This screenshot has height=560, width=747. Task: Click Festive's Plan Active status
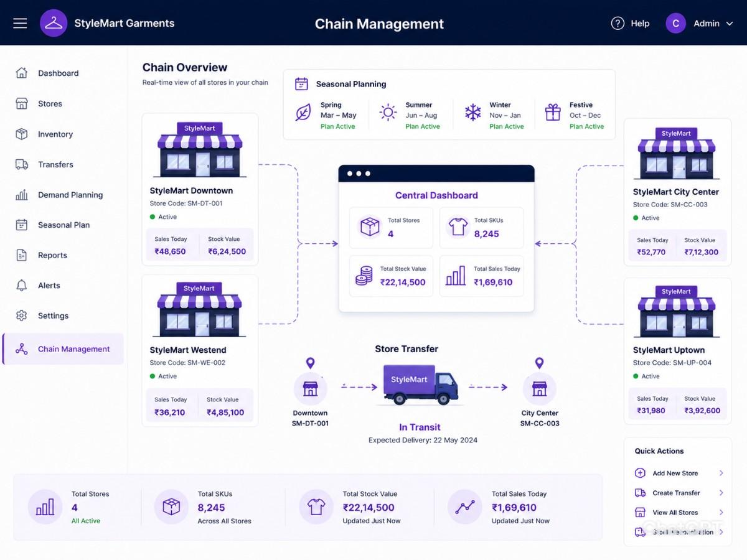click(586, 126)
